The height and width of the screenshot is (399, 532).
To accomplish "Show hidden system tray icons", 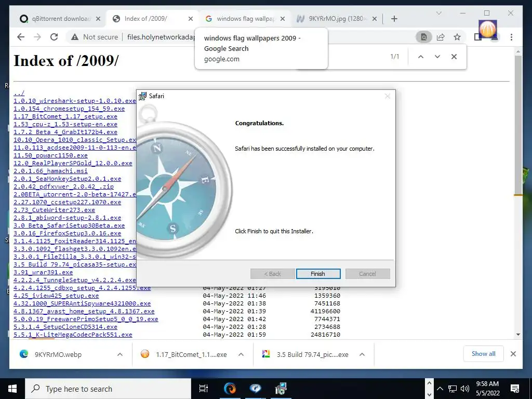I will pyautogui.click(x=440, y=389).
